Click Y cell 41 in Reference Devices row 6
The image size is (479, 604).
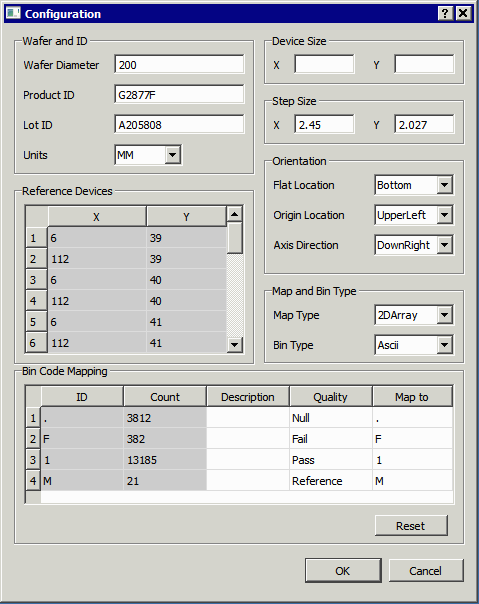(187, 342)
